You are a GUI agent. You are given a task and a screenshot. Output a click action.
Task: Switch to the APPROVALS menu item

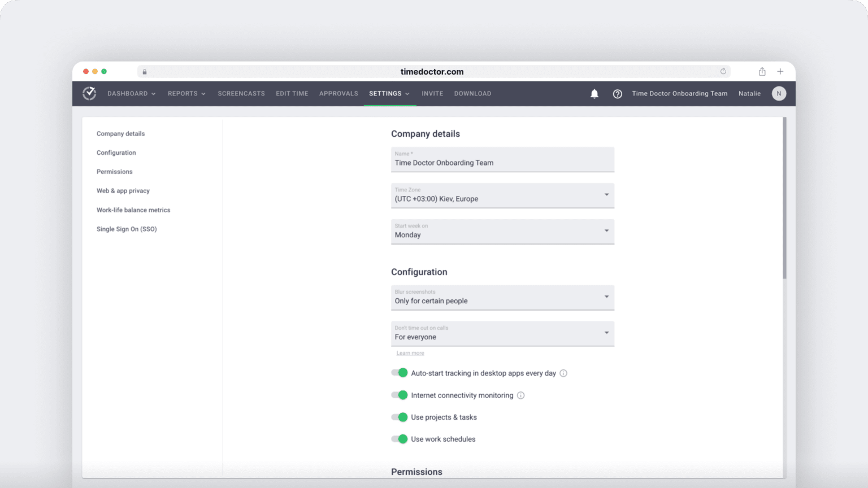[x=338, y=93]
